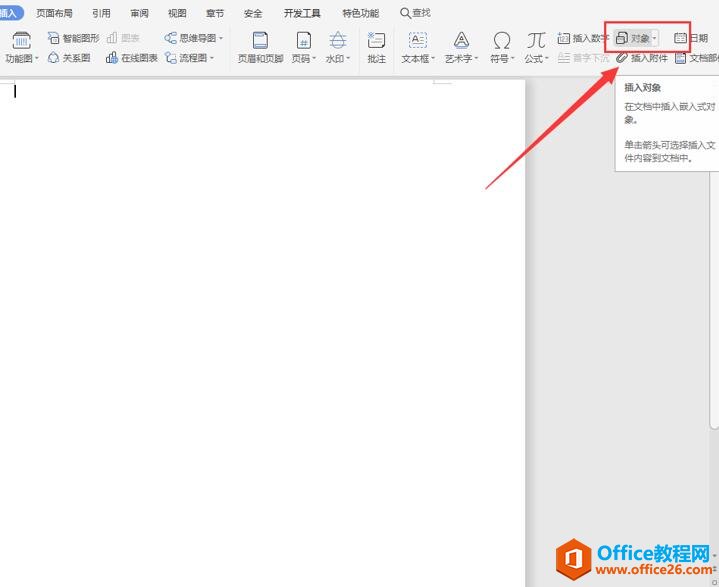Click the 功能图 (function chart) icon
Viewport: 719px width, 587px height.
[21, 40]
